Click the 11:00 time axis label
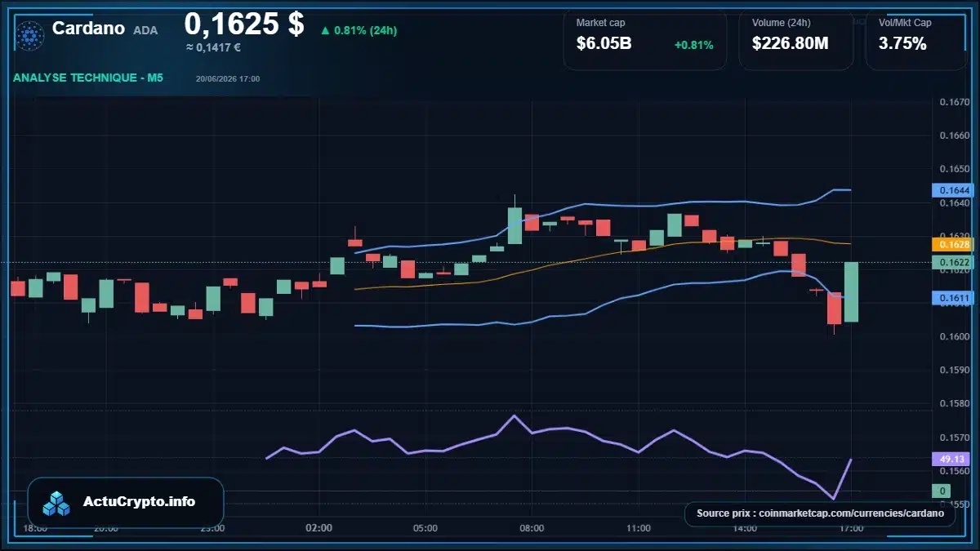The image size is (980, 551). click(x=639, y=528)
